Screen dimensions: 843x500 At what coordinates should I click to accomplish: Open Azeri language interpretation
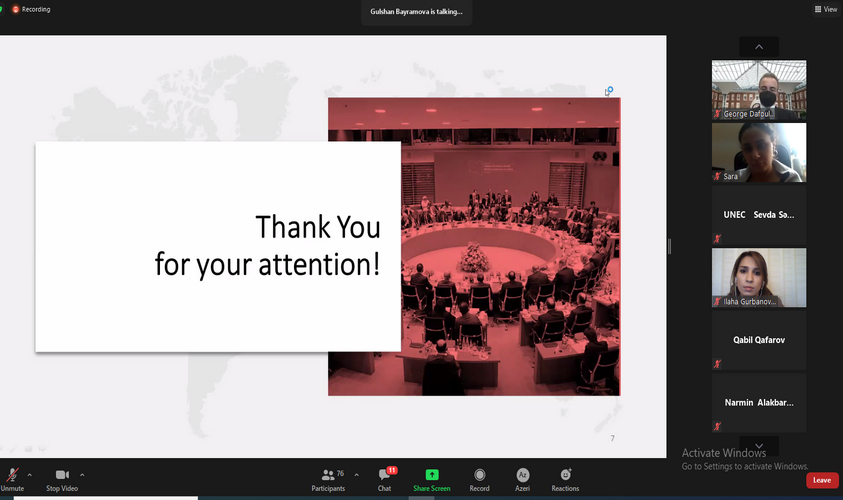[x=522, y=478]
